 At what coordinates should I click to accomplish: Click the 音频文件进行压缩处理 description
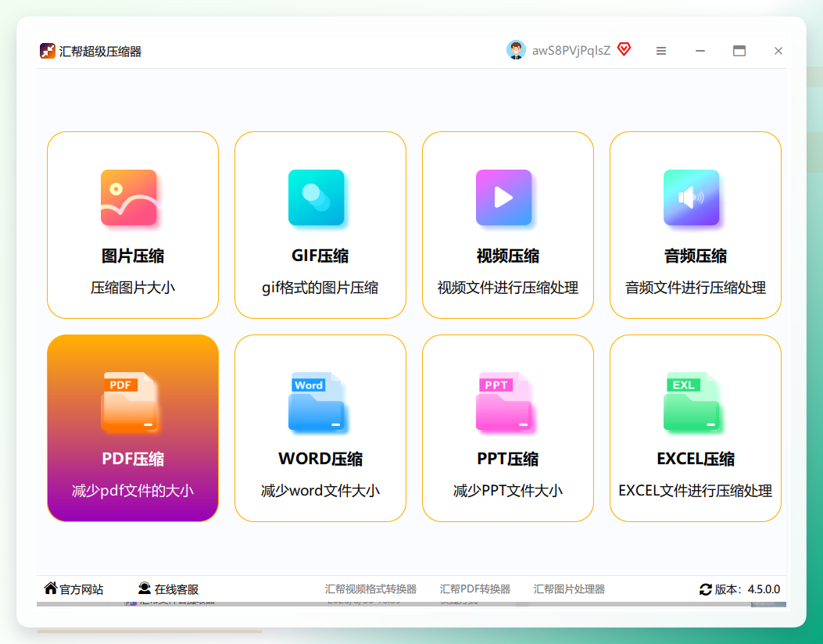point(696,288)
